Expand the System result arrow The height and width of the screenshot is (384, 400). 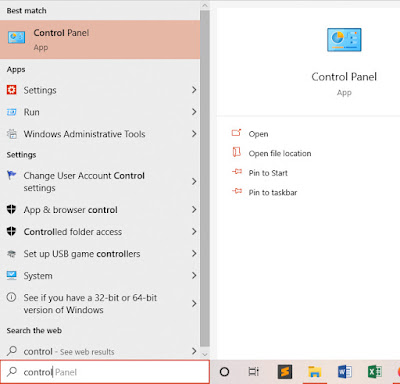click(194, 275)
